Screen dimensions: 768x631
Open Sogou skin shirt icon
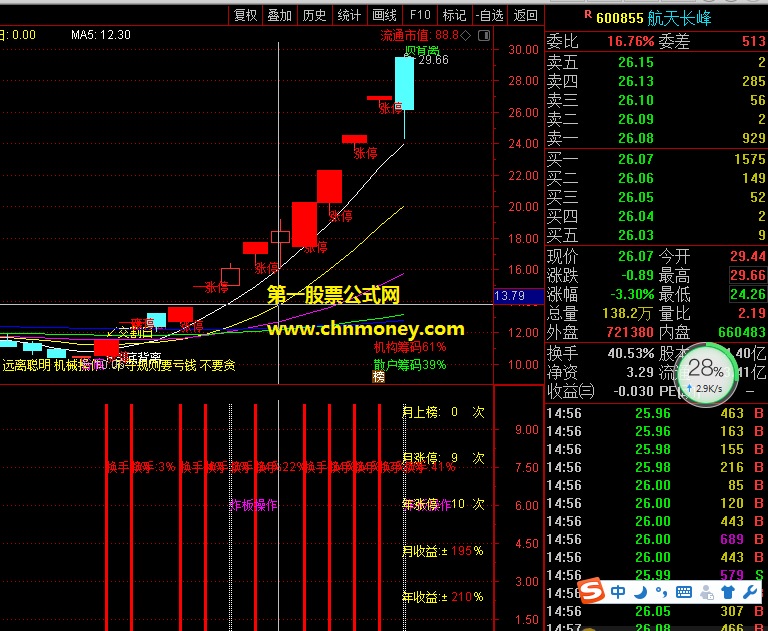click(x=728, y=592)
